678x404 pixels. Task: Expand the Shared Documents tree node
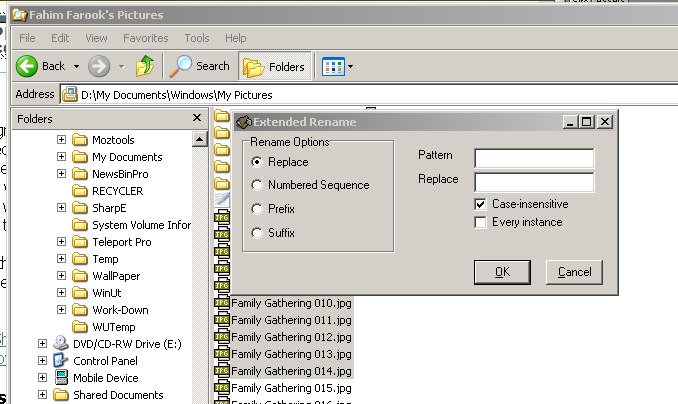(x=42, y=394)
